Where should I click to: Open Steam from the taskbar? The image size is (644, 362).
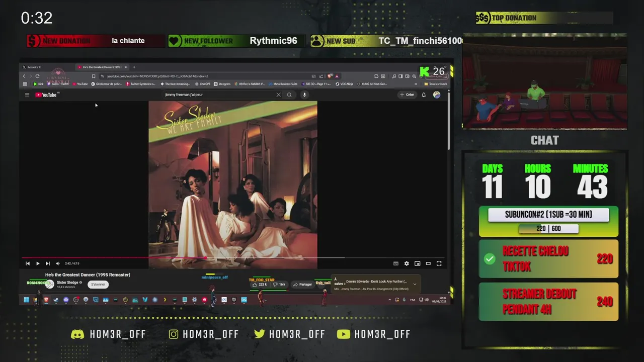[x=56, y=300]
